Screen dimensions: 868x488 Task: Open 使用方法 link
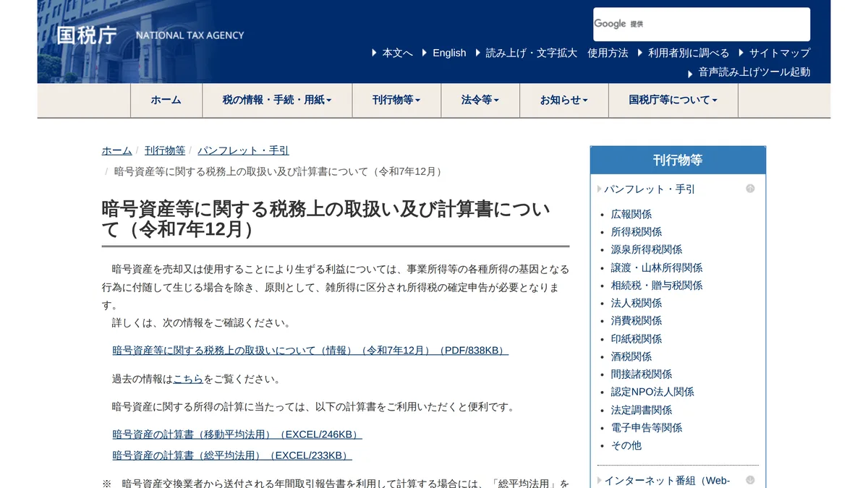click(608, 53)
